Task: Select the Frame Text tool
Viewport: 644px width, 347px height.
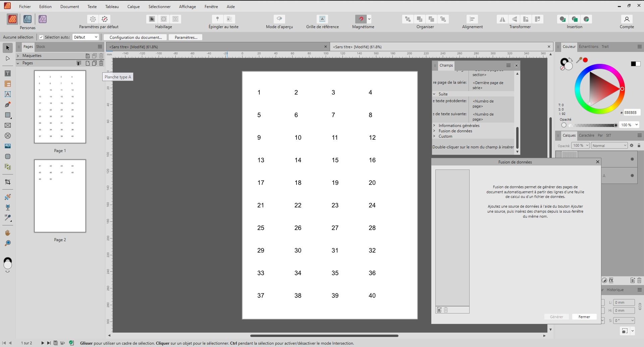Action: [8, 73]
